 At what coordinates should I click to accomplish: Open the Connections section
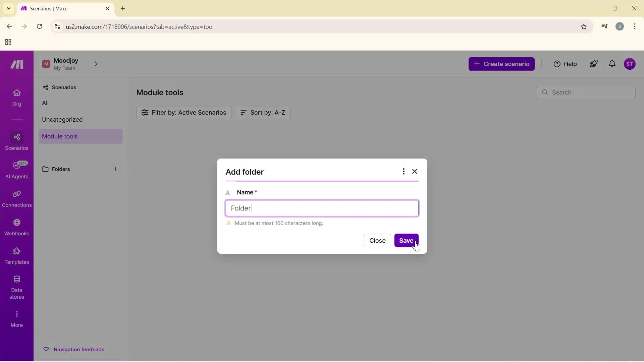16,199
